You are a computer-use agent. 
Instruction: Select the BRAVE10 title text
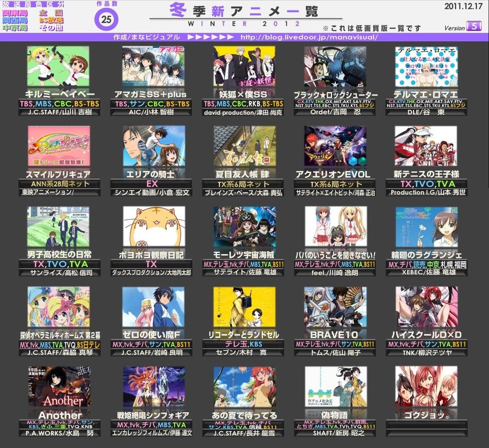pos(335,334)
